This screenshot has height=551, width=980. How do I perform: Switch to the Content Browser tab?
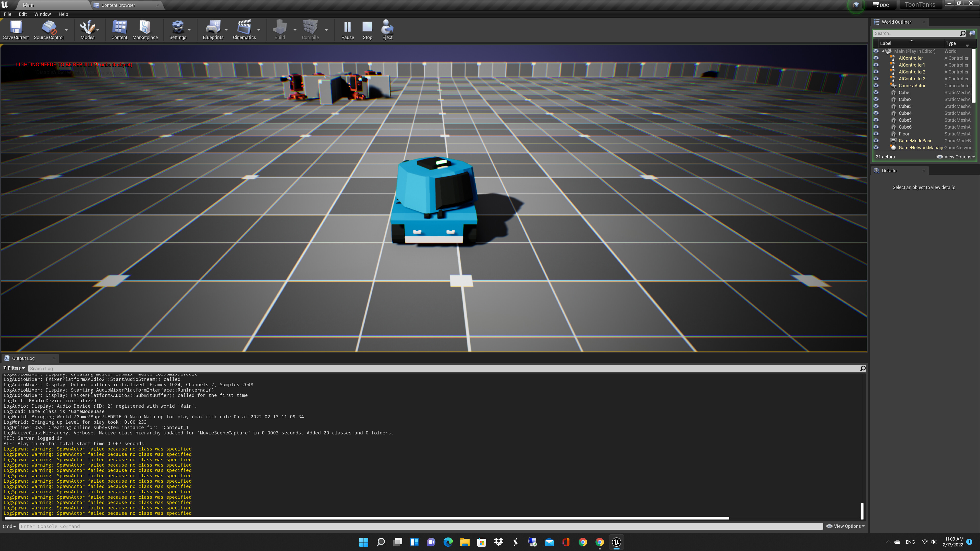coord(118,5)
